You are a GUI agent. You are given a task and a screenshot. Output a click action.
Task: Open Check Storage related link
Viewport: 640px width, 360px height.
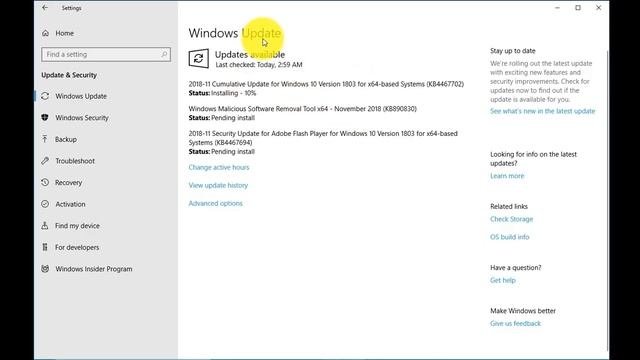511,219
